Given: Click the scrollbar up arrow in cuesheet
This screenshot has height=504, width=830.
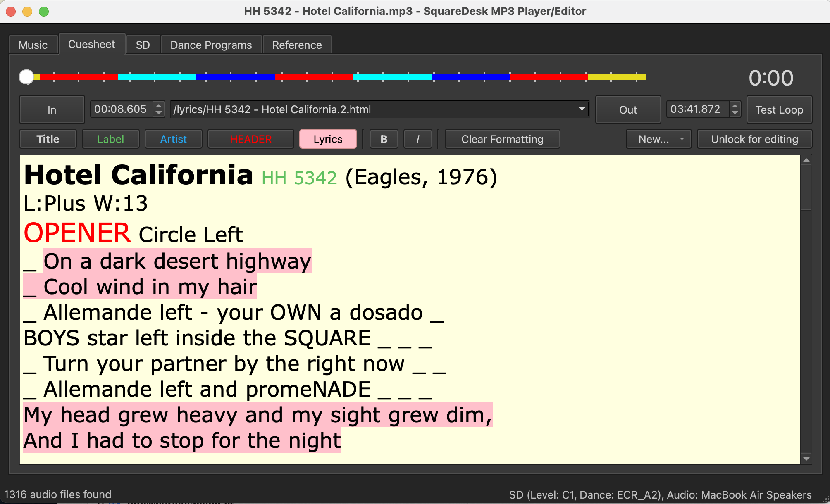Looking at the screenshot, I should click(806, 160).
